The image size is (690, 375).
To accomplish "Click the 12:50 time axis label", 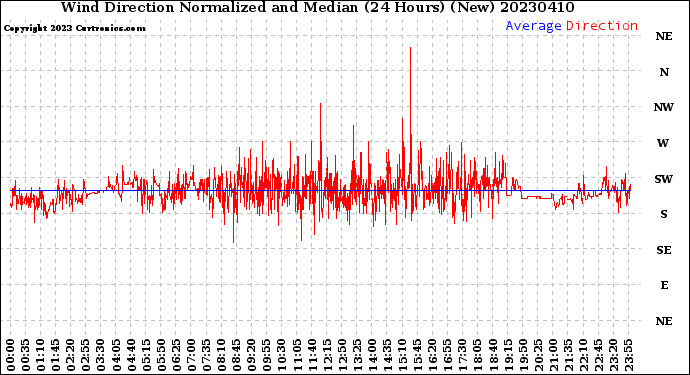I will tap(342, 355).
